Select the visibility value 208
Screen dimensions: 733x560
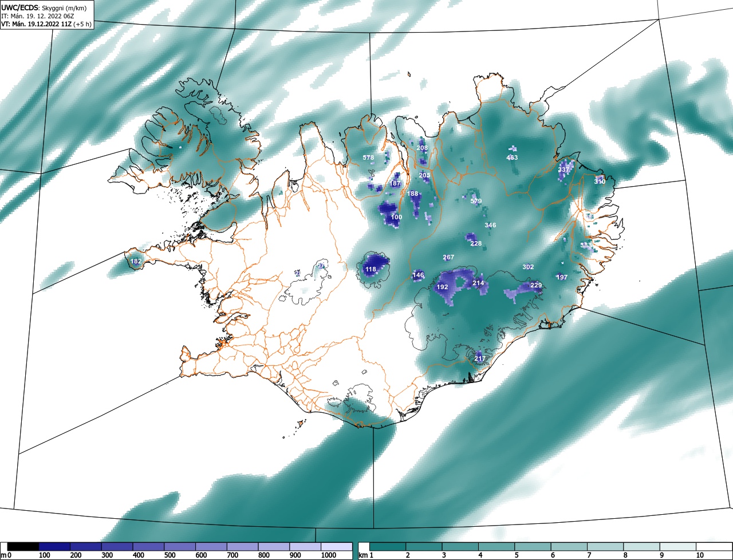[422, 148]
